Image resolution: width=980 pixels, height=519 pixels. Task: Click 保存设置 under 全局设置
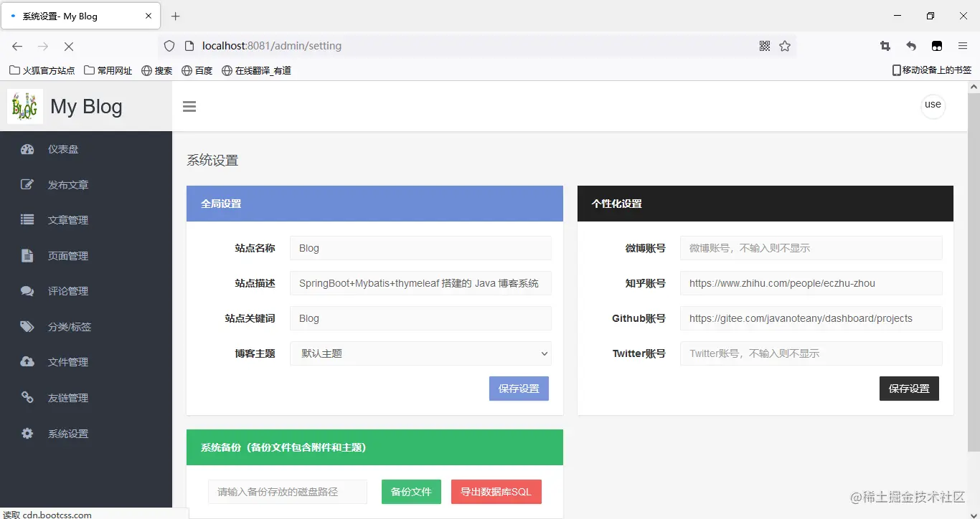[x=518, y=388]
